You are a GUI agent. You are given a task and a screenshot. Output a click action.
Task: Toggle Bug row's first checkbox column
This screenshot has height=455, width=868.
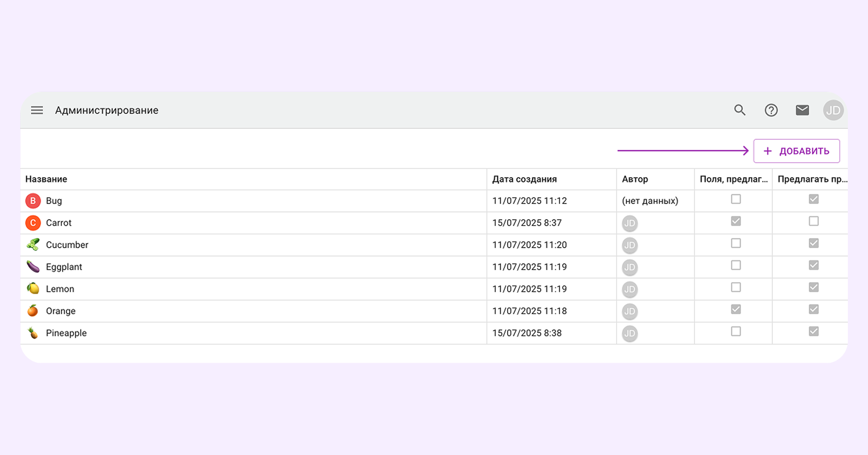coord(735,200)
